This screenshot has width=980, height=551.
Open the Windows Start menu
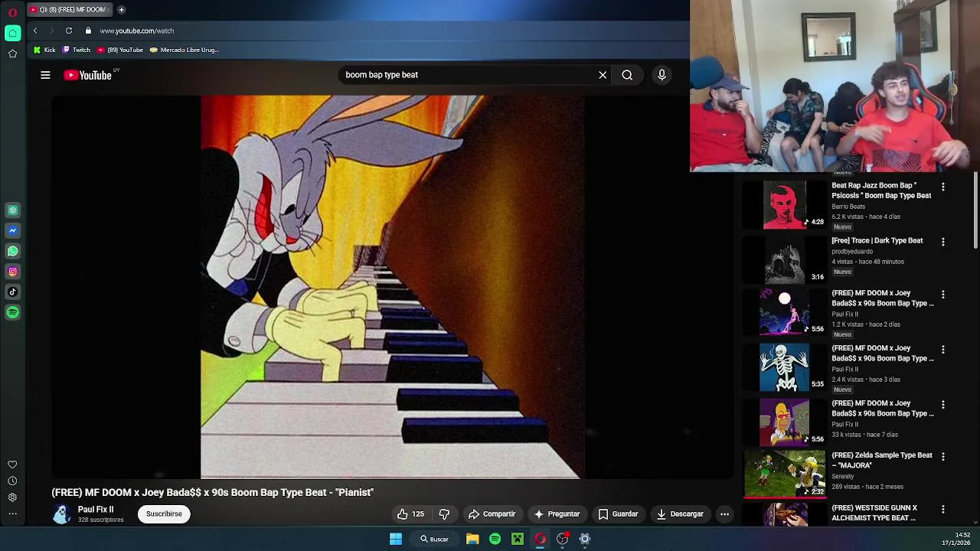(x=396, y=539)
